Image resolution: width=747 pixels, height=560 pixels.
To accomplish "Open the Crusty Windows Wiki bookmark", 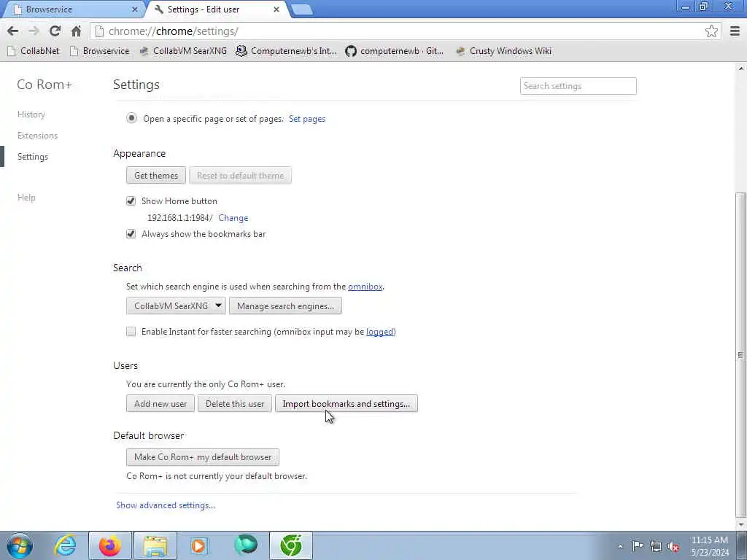I will tap(503, 51).
